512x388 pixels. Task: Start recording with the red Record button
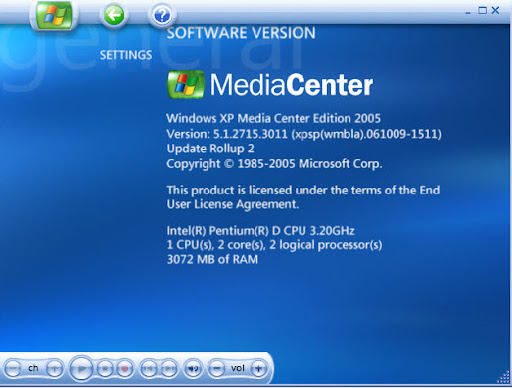[125, 369]
